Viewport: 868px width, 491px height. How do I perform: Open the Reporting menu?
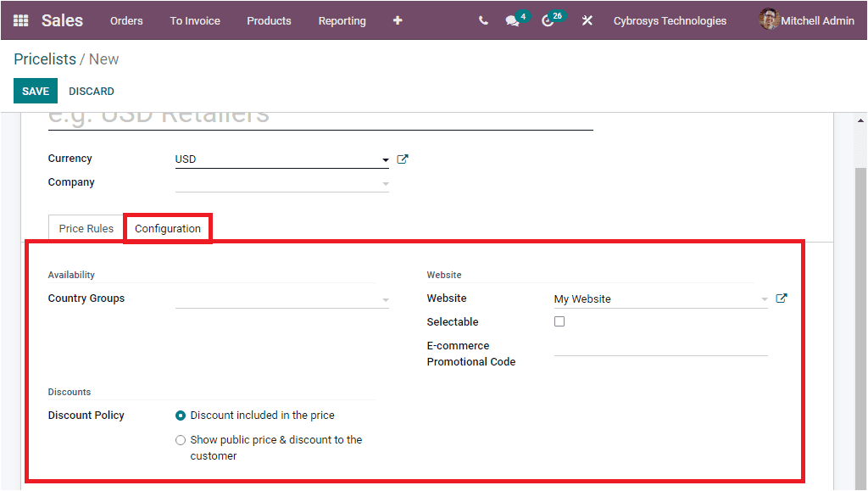tap(342, 20)
